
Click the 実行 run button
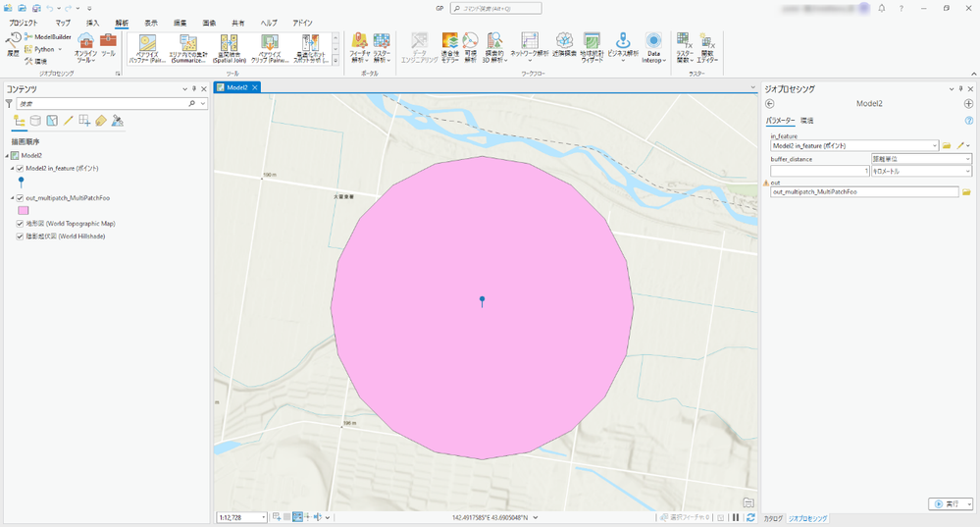click(946, 503)
